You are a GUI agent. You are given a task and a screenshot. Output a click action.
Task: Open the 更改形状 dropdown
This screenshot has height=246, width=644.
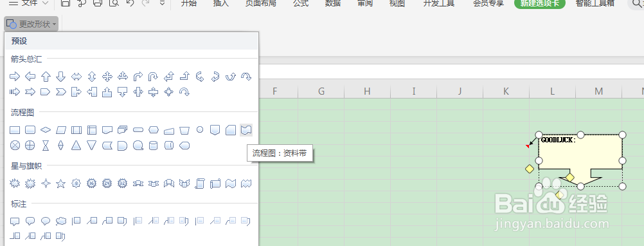[x=31, y=24]
